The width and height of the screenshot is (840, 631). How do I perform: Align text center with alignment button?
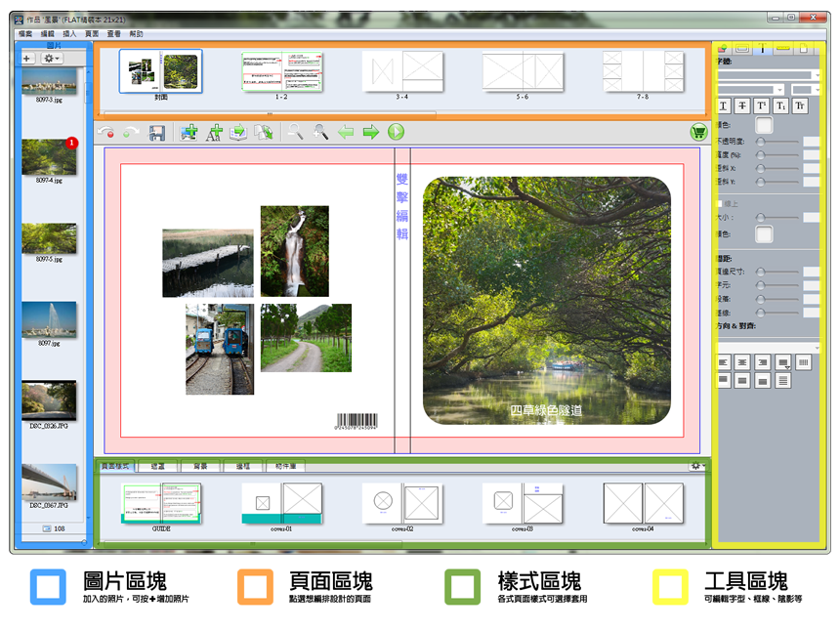coord(742,362)
